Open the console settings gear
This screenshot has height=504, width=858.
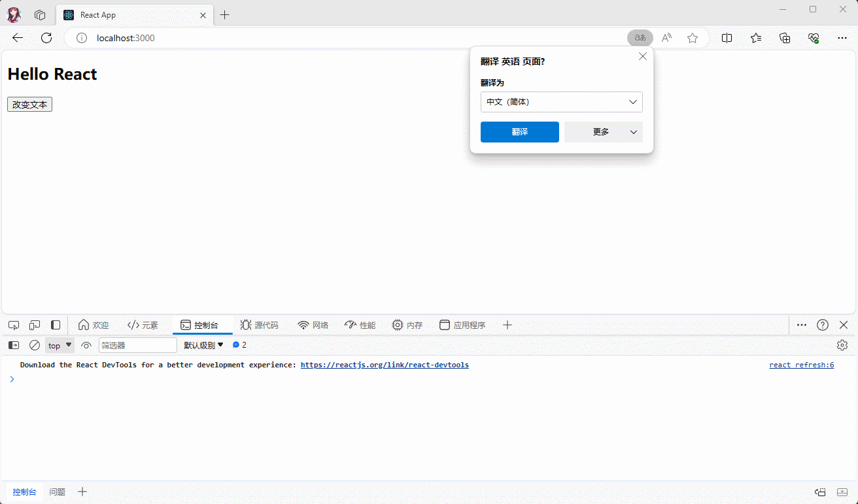pos(842,345)
